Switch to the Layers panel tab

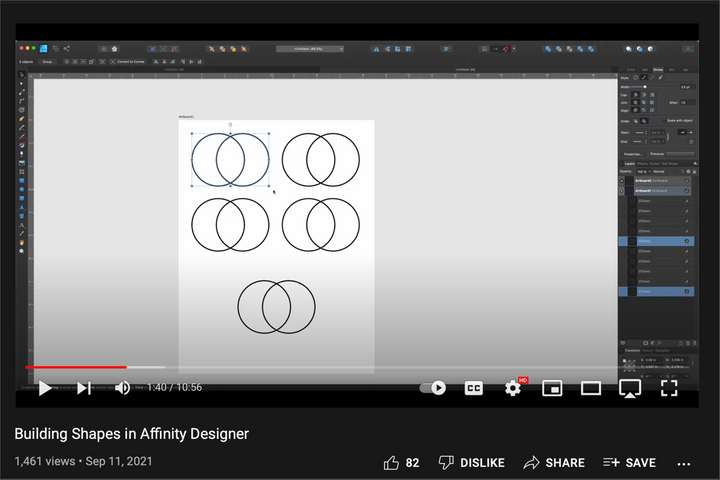coord(629,164)
